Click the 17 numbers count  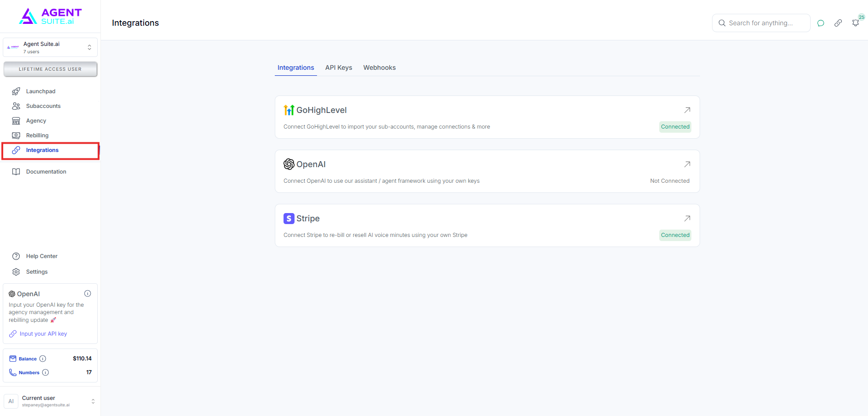[89, 372]
